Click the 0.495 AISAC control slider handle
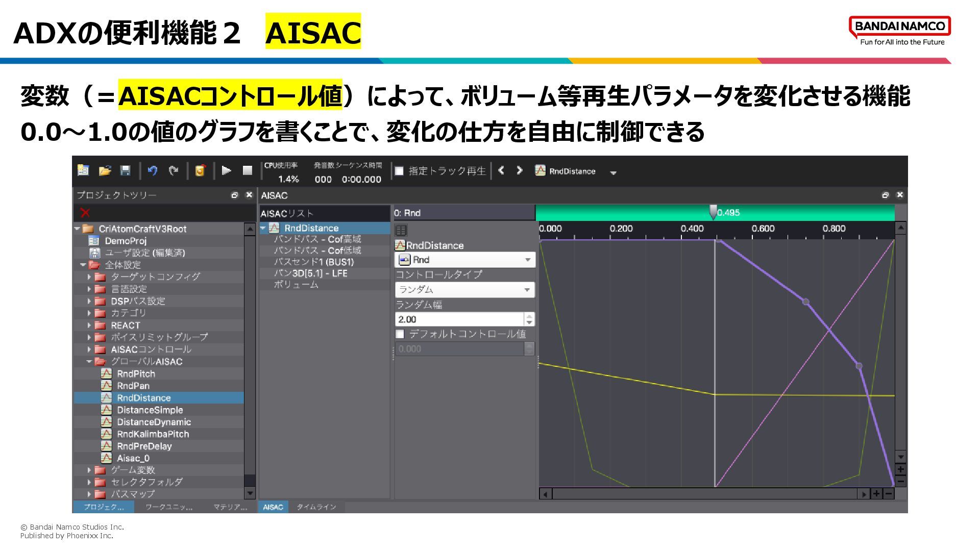The height and width of the screenshot is (551, 980). pos(713,212)
